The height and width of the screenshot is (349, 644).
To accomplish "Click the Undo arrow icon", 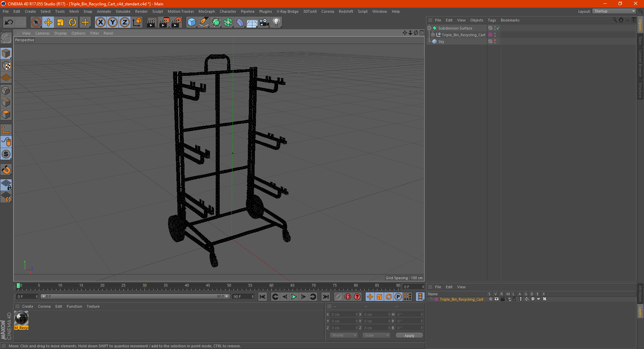I will pos(9,22).
